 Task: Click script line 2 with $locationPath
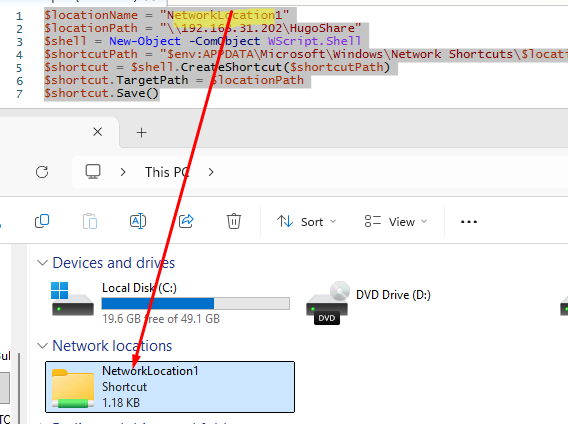203,28
